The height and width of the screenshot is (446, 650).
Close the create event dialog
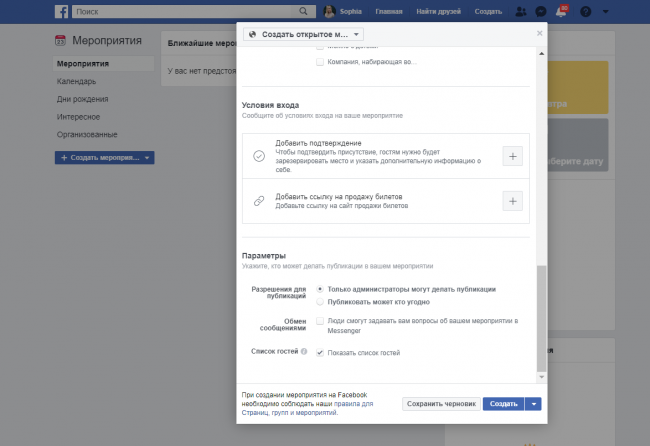[540, 33]
